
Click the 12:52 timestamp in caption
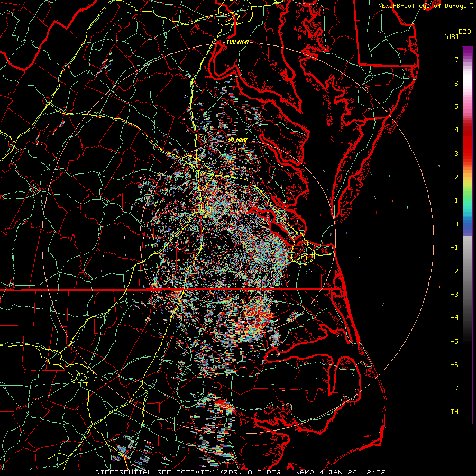click(x=374, y=472)
